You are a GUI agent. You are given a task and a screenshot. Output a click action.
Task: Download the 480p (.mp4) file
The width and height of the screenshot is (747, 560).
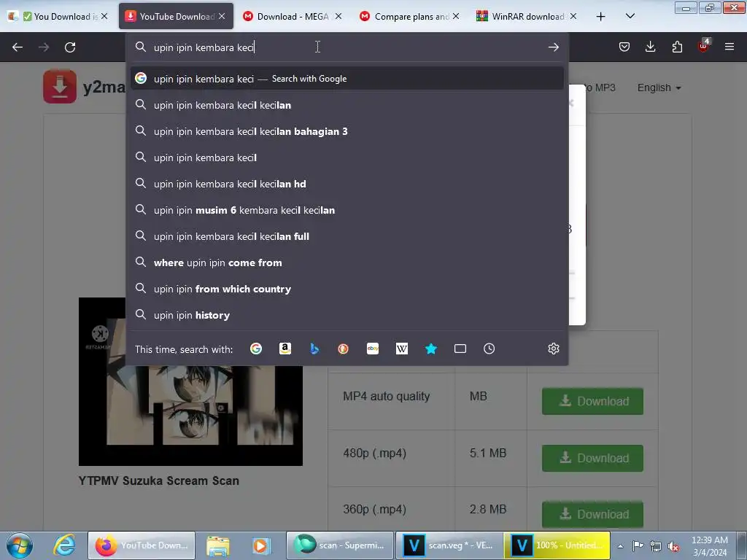592,458
